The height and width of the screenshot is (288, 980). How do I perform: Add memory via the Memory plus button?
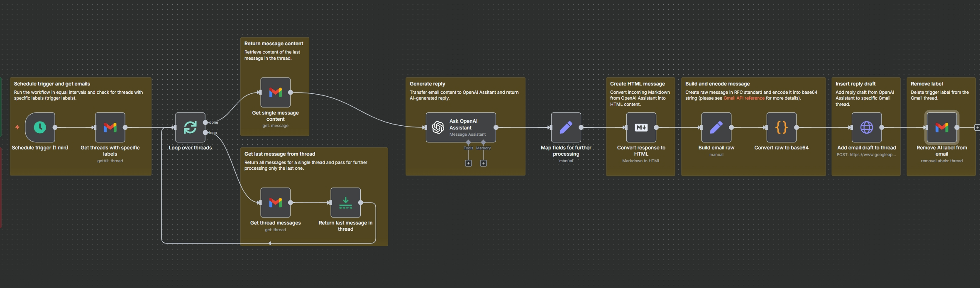[483, 164]
